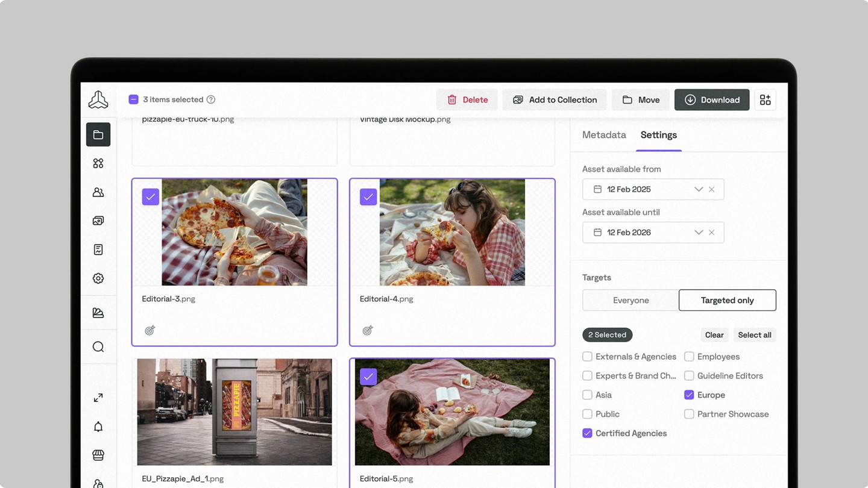Open search using the magnifier icon

(98, 346)
